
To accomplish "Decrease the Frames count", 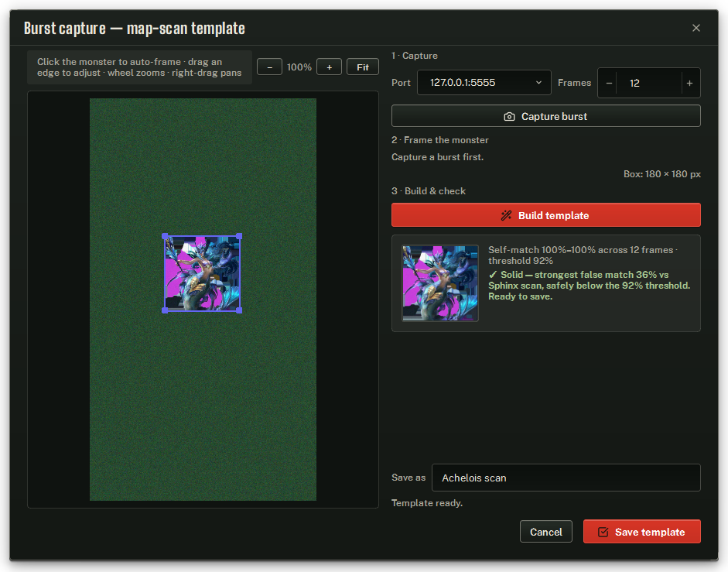I will (x=609, y=83).
